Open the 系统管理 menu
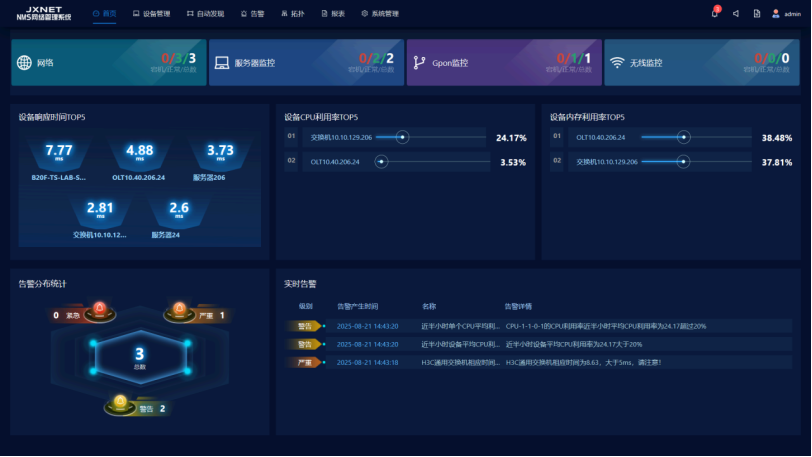This screenshot has width=812, height=457. tap(379, 14)
